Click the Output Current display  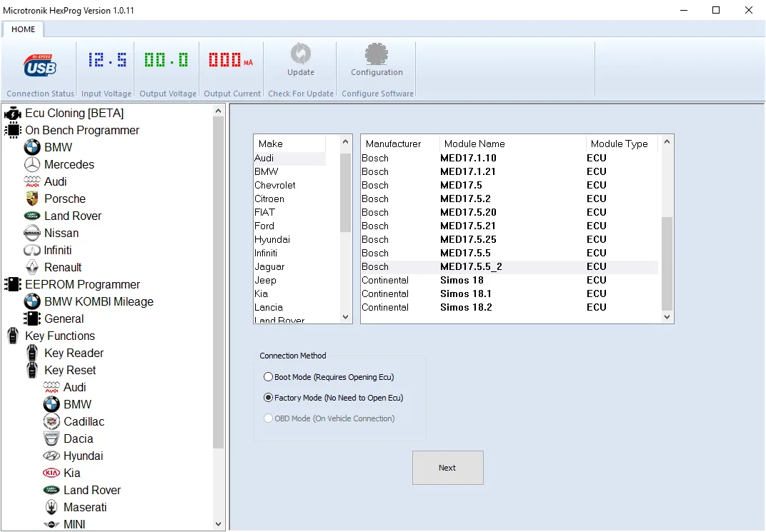point(231,60)
